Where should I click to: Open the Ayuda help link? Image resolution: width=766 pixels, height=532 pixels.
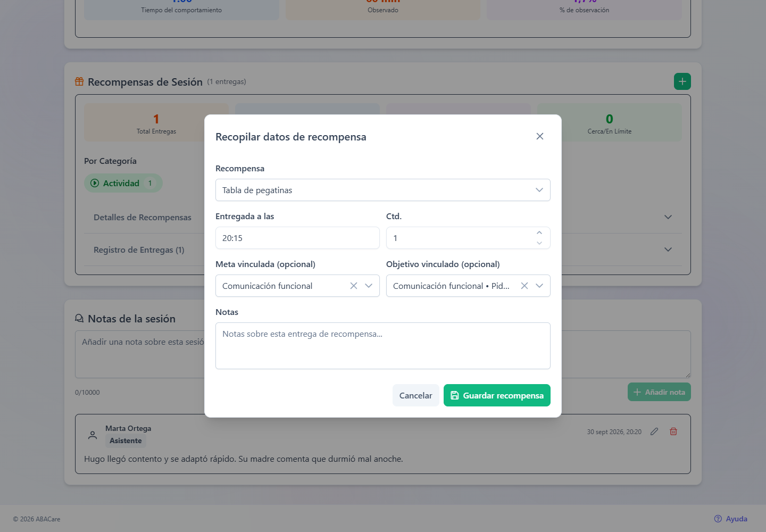click(x=731, y=519)
